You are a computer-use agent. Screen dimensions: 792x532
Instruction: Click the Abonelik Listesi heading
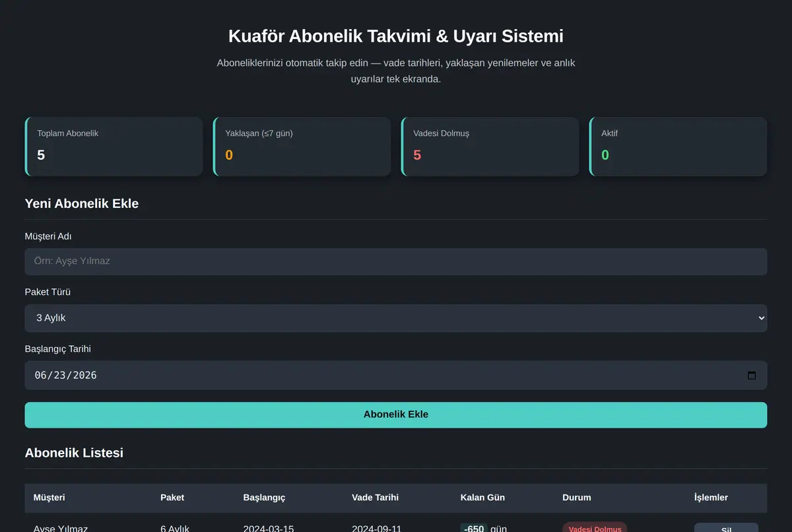point(74,453)
